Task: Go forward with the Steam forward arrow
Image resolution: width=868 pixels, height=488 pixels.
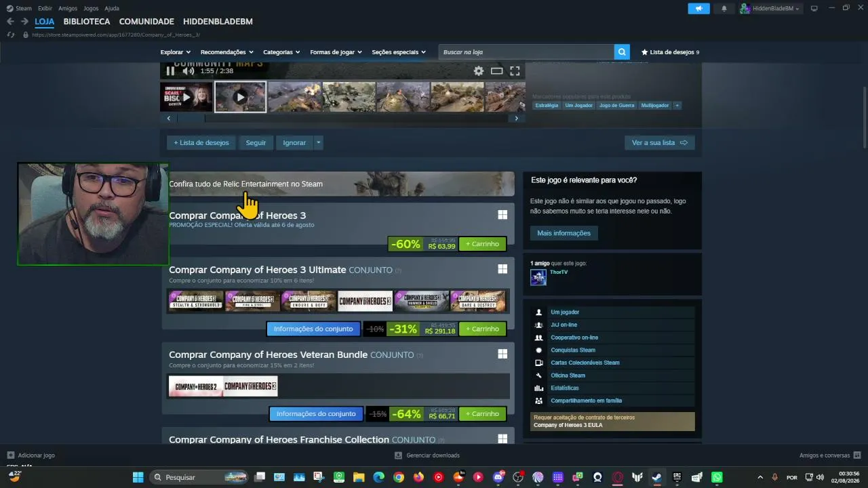Action: [24, 22]
